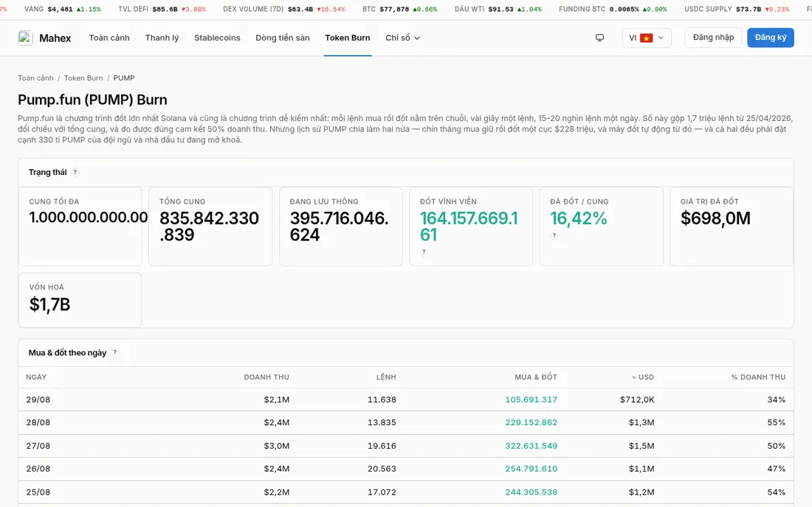Click burn amount 322.631.549

[x=531, y=446]
